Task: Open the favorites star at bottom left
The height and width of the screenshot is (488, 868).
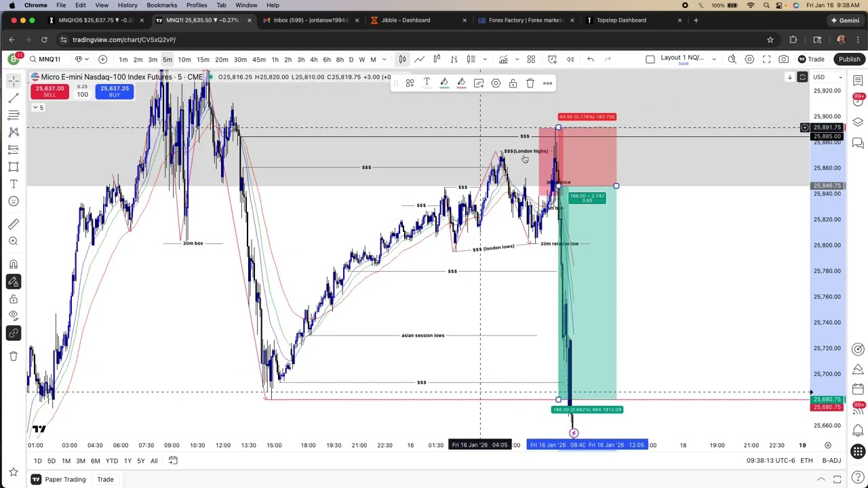Action: click(x=14, y=472)
